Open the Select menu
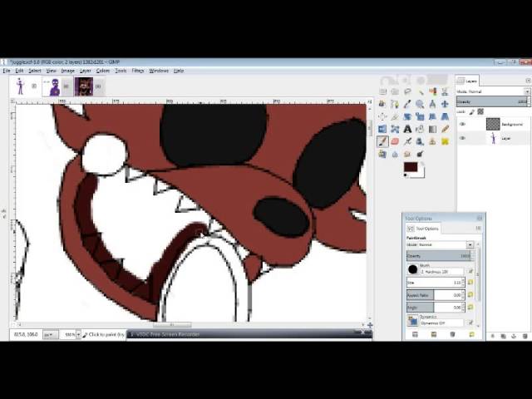The width and height of the screenshot is (532, 399). (x=35, y=71)
